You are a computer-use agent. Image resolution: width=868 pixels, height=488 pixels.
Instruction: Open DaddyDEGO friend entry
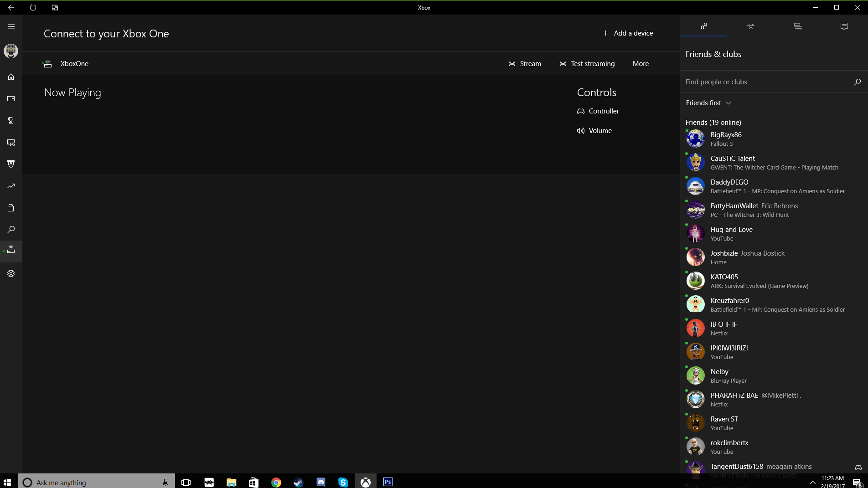[x=774, y=186]
